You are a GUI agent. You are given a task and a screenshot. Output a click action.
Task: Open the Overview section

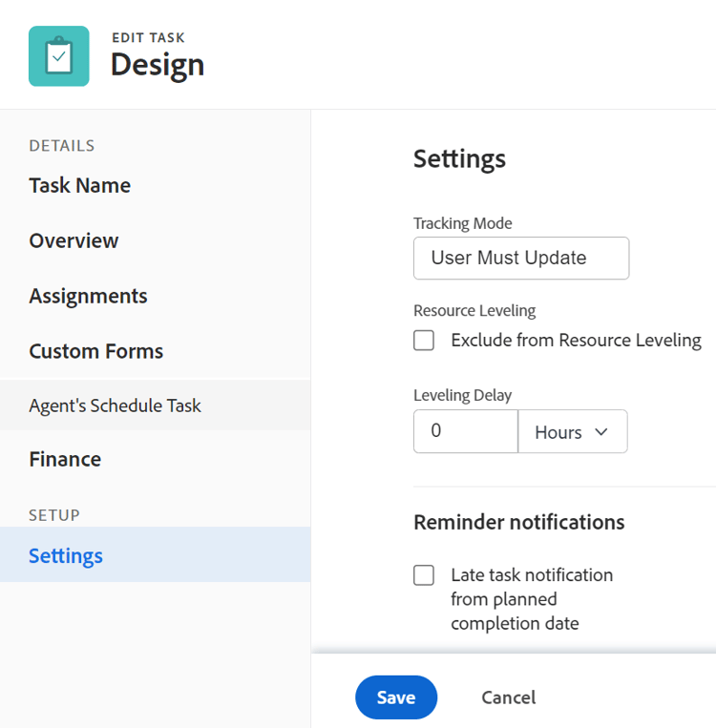coord(74,240)
